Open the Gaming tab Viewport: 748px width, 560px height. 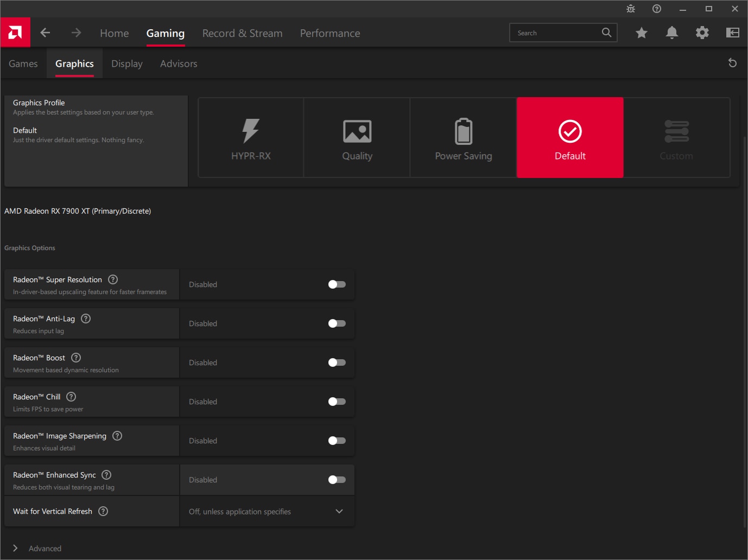tap(166, 33)
